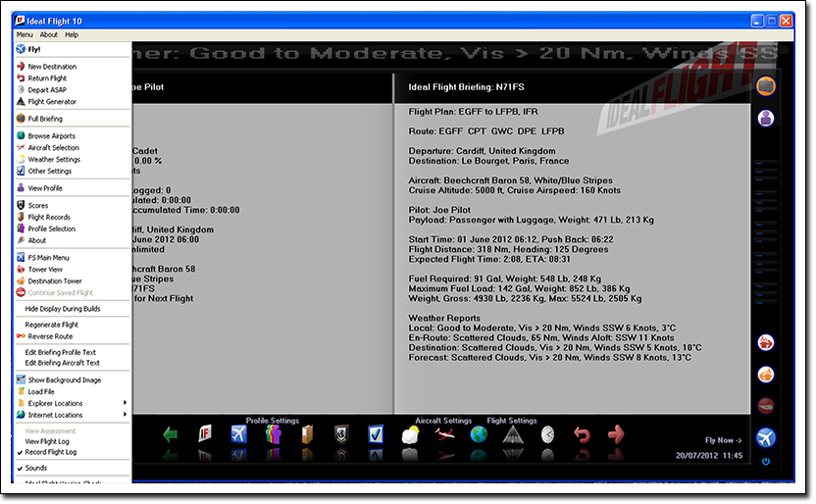Click the blue checkmark settings icon
The height and width of the screenshot is (504, 816).
click(376, 434)
